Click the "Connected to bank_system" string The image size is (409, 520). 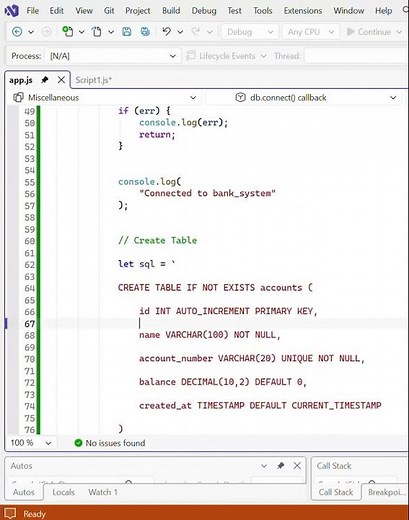pyautogui.click(x=207, y=193)
